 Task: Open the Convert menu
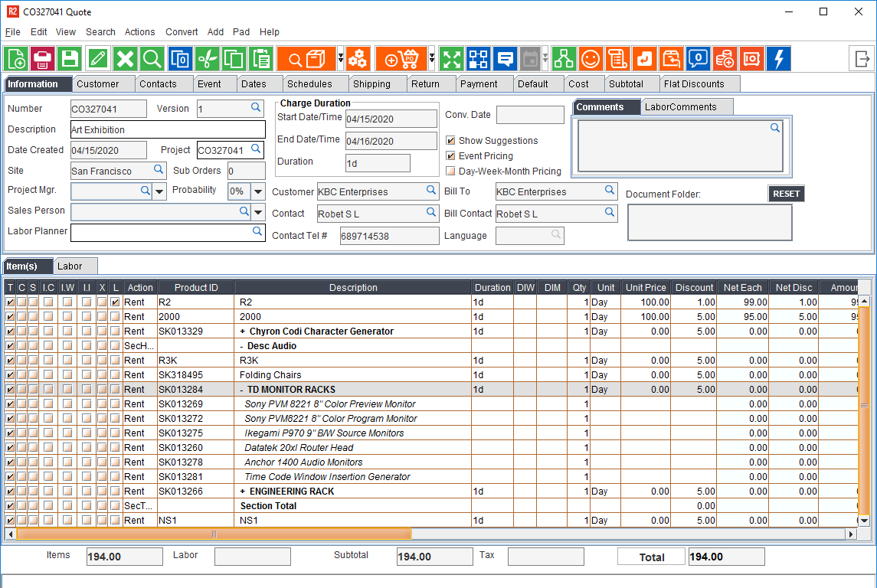click(x=182, y=32)
